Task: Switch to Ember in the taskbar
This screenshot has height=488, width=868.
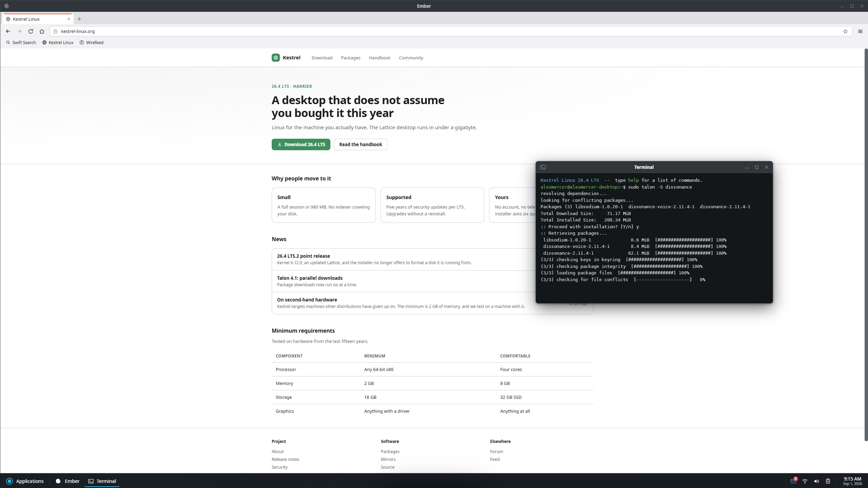Action: click(67, 481)
